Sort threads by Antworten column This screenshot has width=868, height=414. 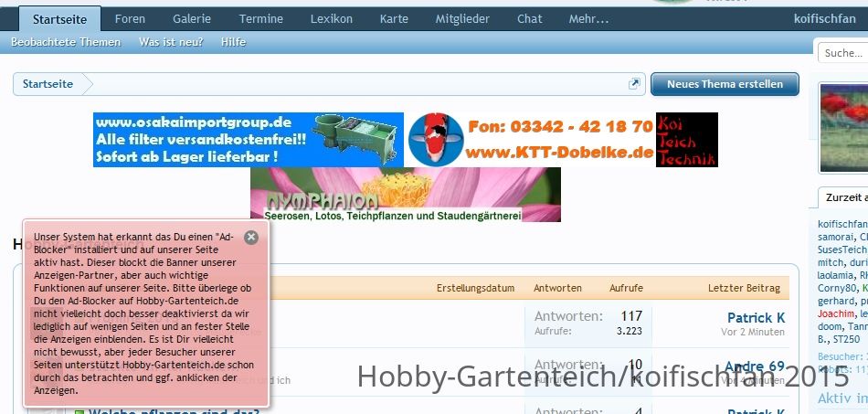point(557,289)
